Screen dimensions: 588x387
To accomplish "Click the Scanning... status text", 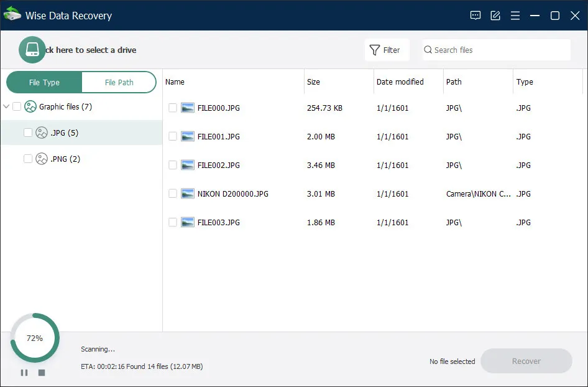I will point(98,349).
